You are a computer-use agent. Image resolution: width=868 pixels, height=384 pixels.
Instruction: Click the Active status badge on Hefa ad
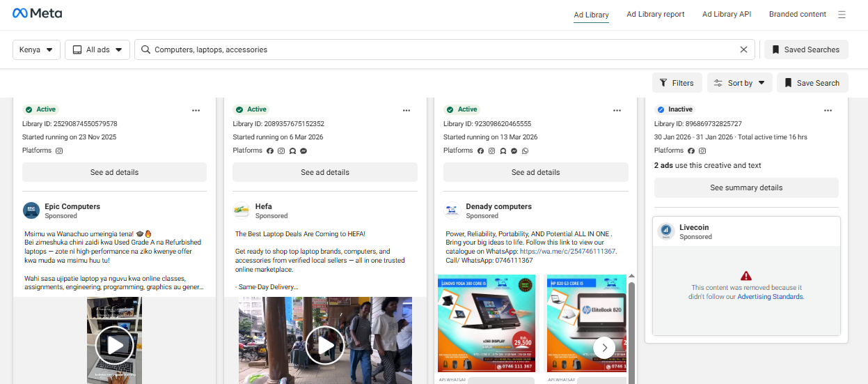click(x=251, y=109)
